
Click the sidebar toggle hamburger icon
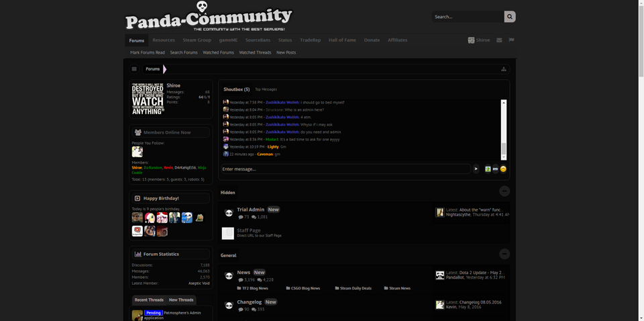point(134,69)
